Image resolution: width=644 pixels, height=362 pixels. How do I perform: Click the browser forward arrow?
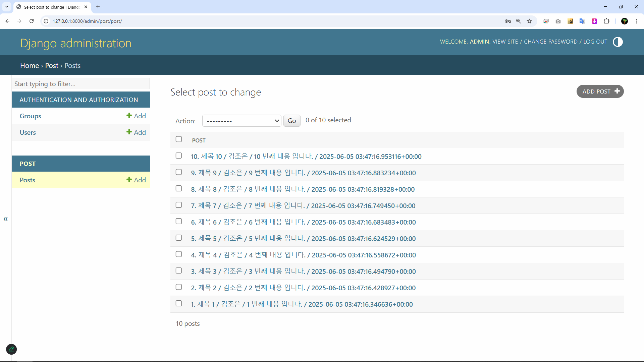(19, 21)
